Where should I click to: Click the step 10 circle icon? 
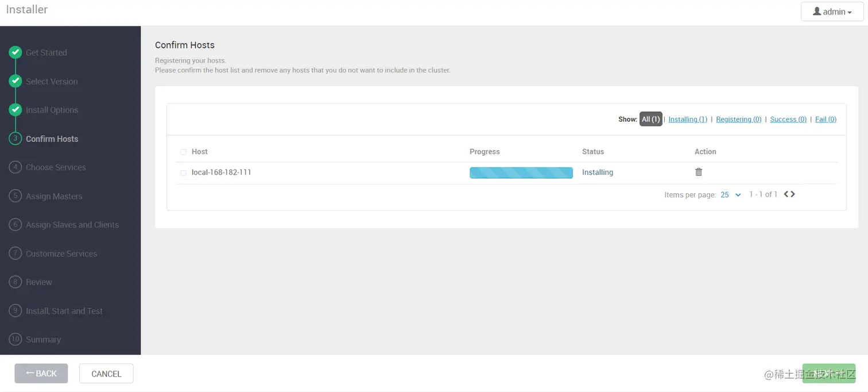[x=15, y=340]
